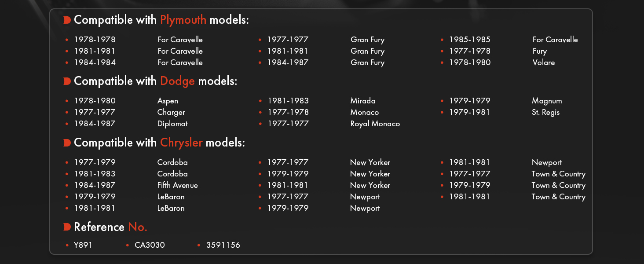This screenshot has width=644, height=264.
Task: Select the Dodge "Aspen" model name
Action: click(168, 101)
